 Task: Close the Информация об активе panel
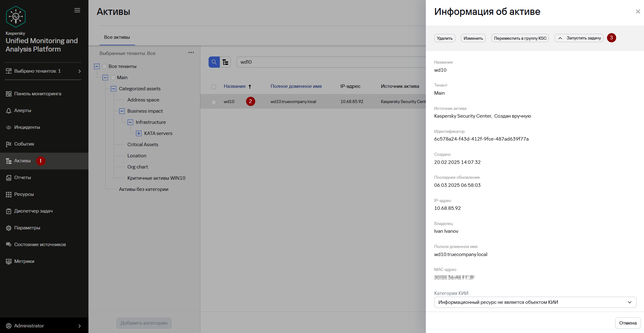638,11
